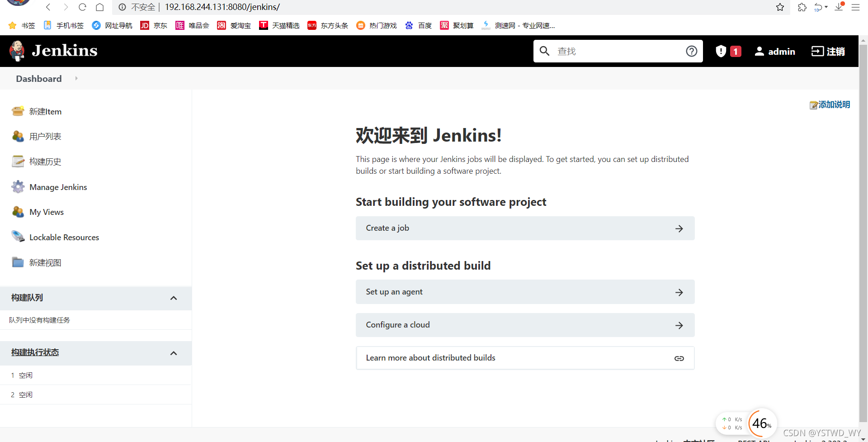Click the 新建视图 folder icon

point(18,262)
